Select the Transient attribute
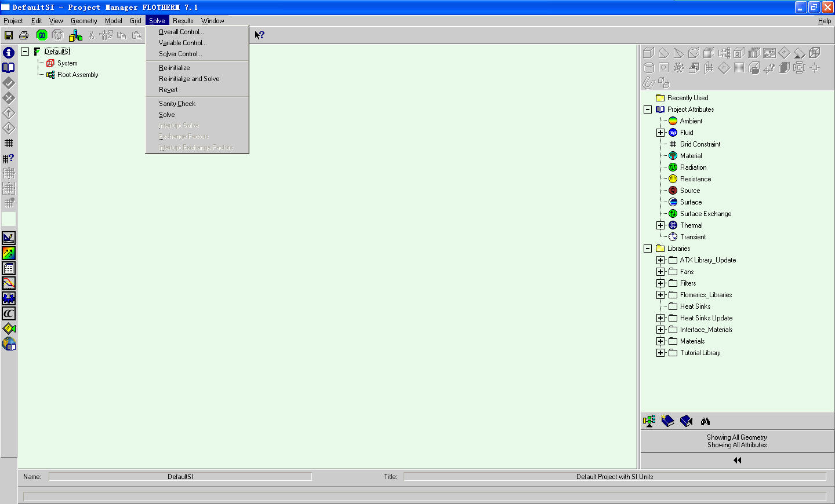The width and height of the screenshot is (835, 504). [693, 237]
